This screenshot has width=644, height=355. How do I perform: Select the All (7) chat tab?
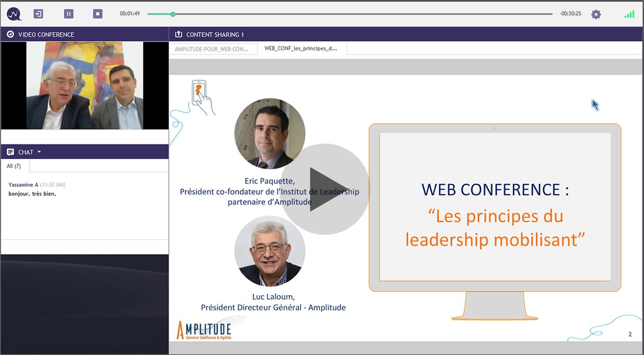click(x=14, y=166)
